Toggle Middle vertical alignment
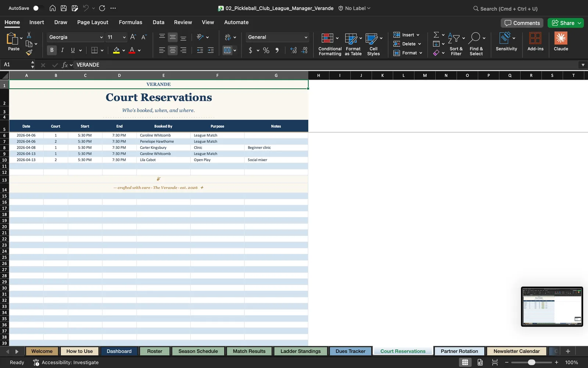The height and width of the screenshot is (368, 588). click(172, 37)
